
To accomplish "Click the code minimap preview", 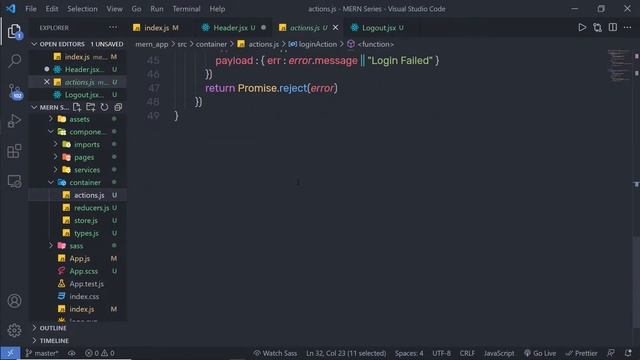I will coord(619,65).
